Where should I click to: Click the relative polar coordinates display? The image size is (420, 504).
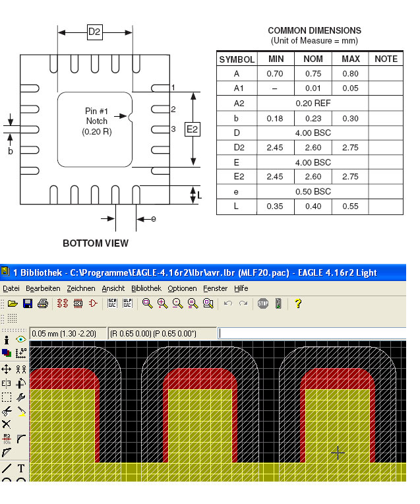(x=162, y=333)
